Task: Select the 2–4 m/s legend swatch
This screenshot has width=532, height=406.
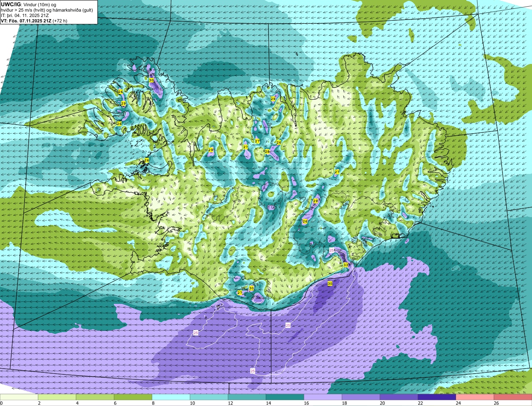Action: pyautogui.click(x=57, y=397)
